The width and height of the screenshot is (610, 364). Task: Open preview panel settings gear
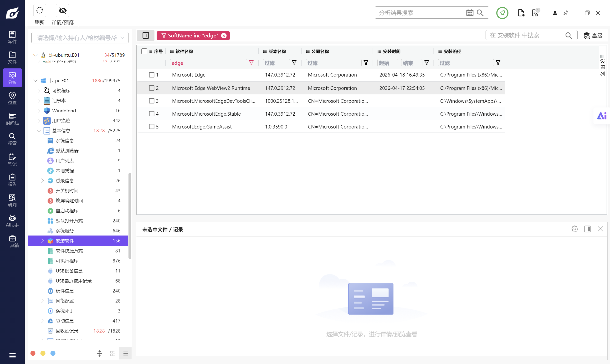pyautogui.click(x=574, y=229)
